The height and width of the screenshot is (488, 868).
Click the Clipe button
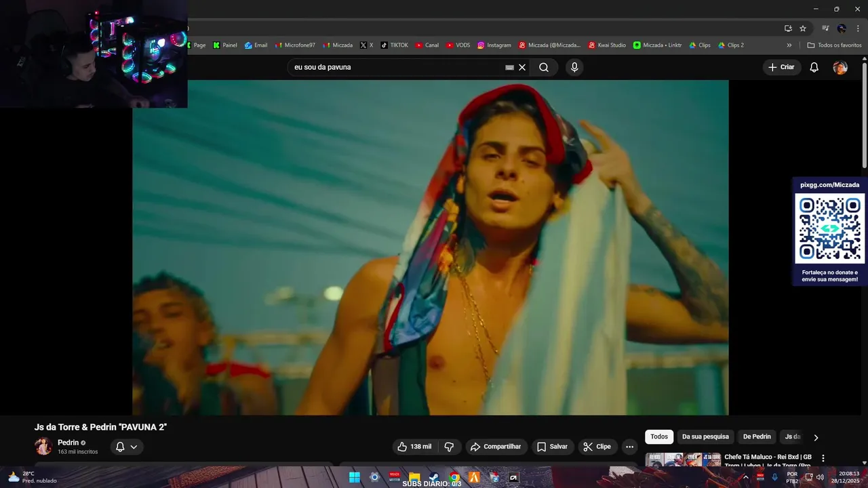[x=597, y=447]
